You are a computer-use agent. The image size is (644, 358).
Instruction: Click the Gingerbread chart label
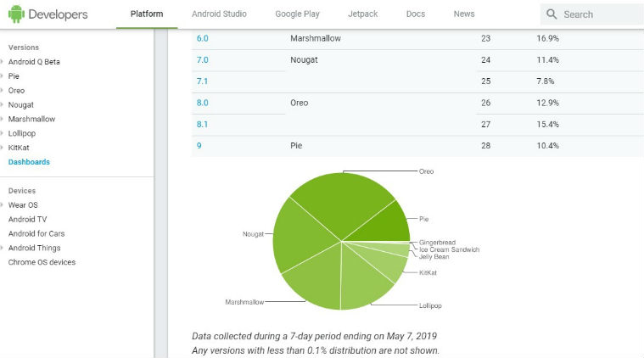click(x=437, y=243)
